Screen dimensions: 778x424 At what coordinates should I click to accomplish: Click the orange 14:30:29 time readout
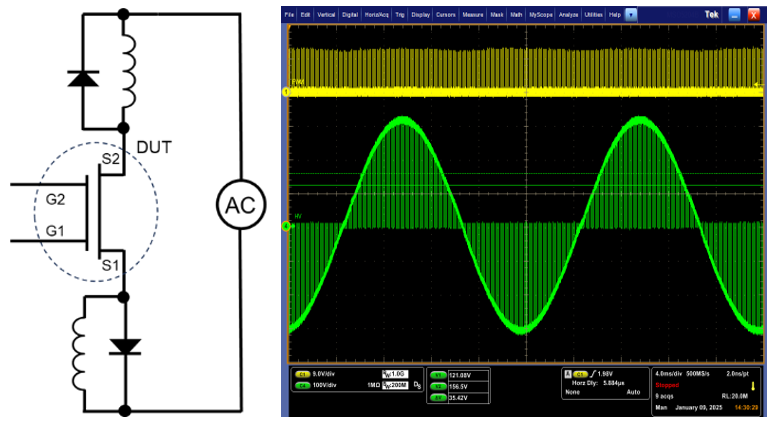coord(747,408)
